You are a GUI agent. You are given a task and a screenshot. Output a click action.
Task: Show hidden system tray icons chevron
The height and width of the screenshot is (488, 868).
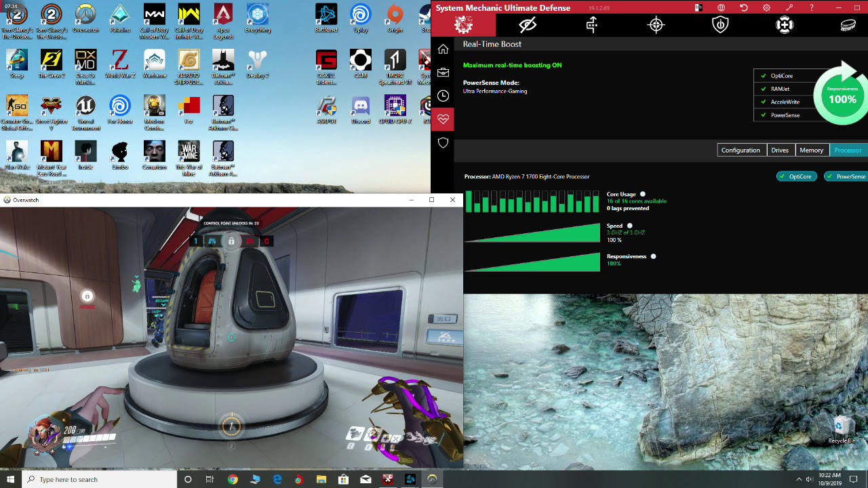pos(798,479)
